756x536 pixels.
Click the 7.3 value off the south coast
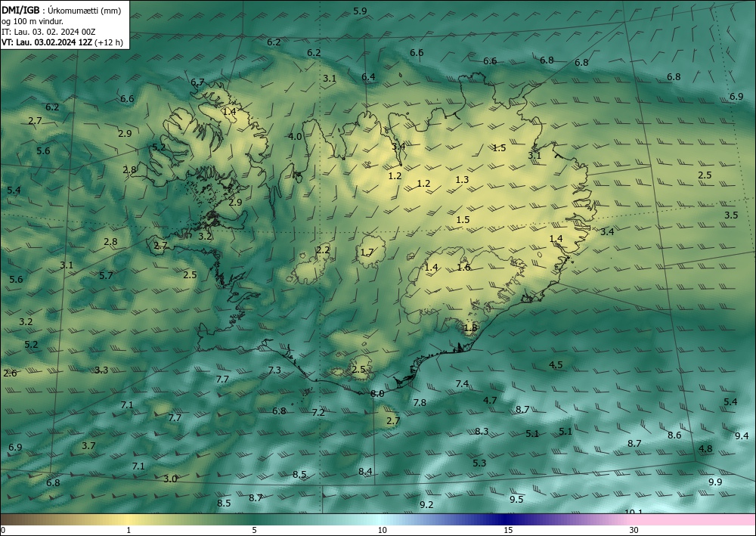274,370
